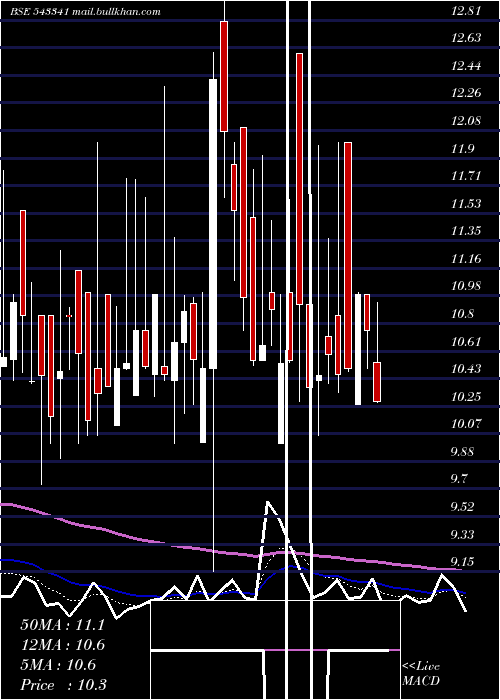Click the 11.71 price axis label
Image resolution: width=500 pixels, height=700 pixels.
coord(466,176)
